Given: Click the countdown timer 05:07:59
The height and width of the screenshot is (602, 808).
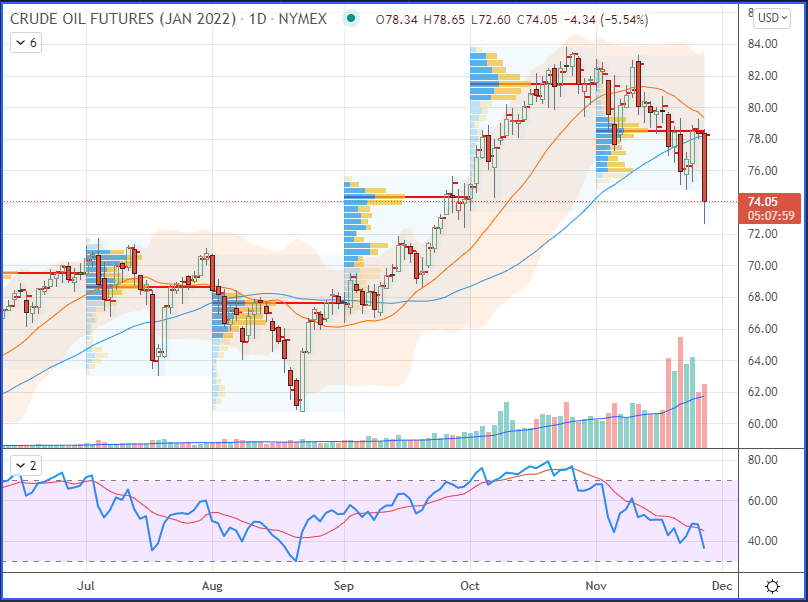Looking at the screenshot, I should pyautogui.click(x=771, y=216).
